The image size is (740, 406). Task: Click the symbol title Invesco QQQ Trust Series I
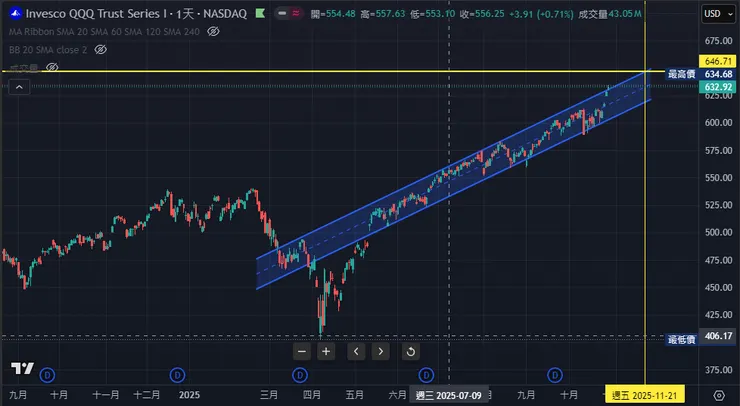pos(97,14)
